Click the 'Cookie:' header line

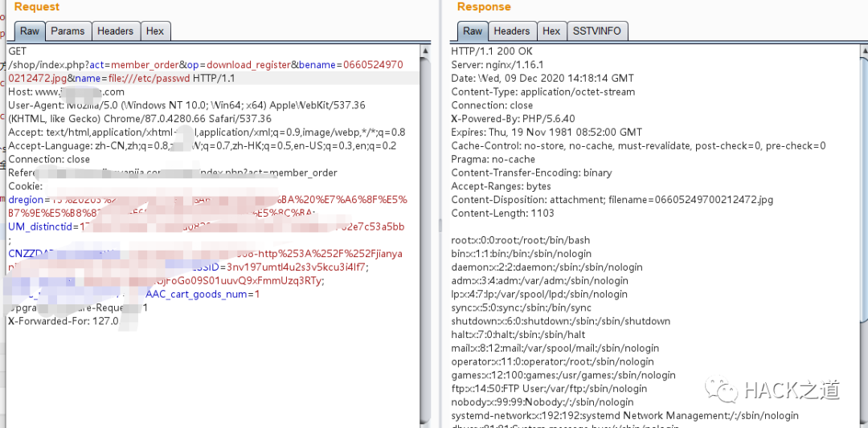point(26,186)
